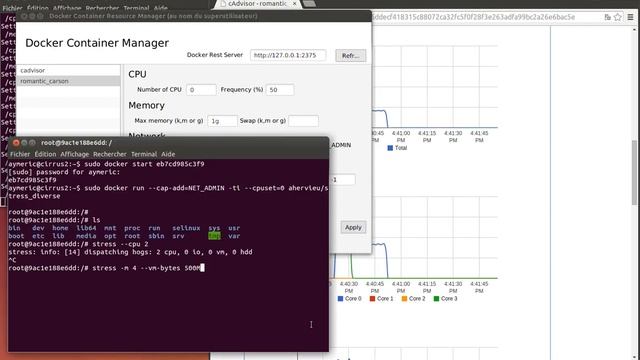Select cadvisor in the container list
Viewport: 640px width, 360px height.
(69, 70)
